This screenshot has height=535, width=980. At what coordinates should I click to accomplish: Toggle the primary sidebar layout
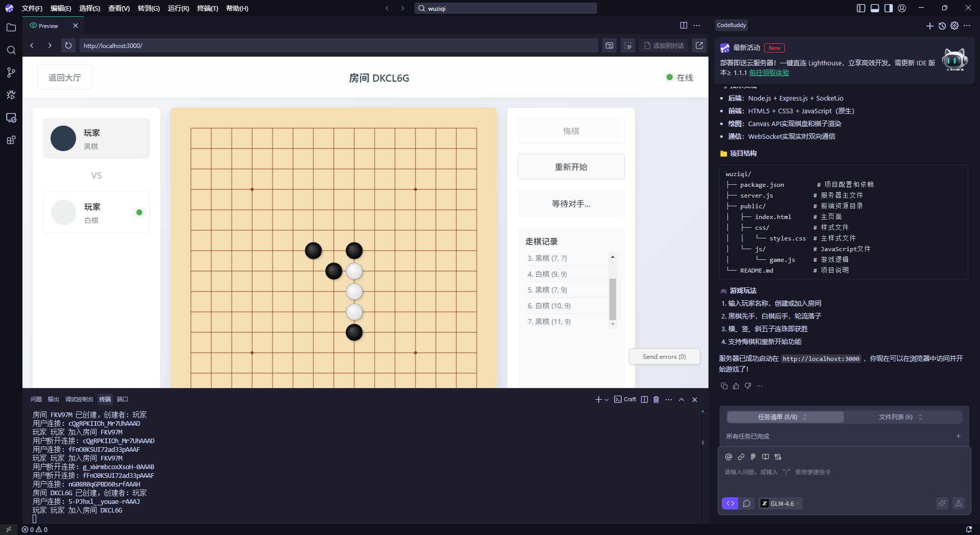tap(861, 8)
